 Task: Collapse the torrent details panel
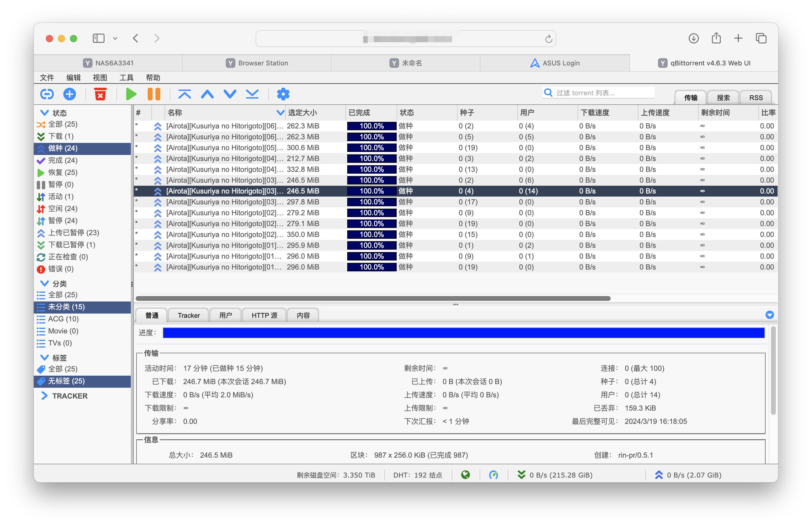(770, 315)
